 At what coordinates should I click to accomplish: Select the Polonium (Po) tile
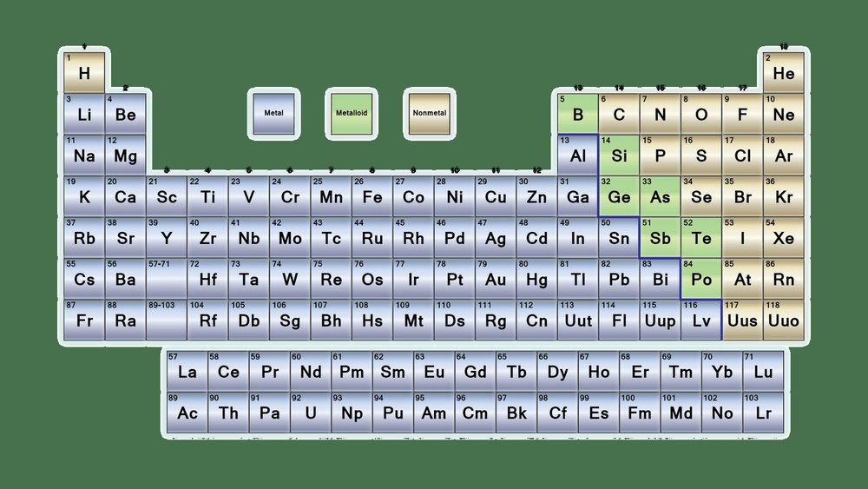tap(701, 279)
